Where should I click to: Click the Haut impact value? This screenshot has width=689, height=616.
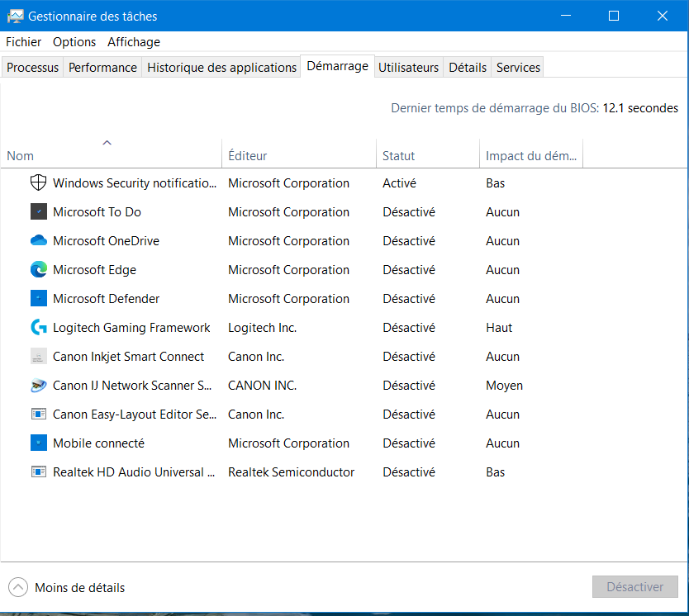tap(499, 328)
